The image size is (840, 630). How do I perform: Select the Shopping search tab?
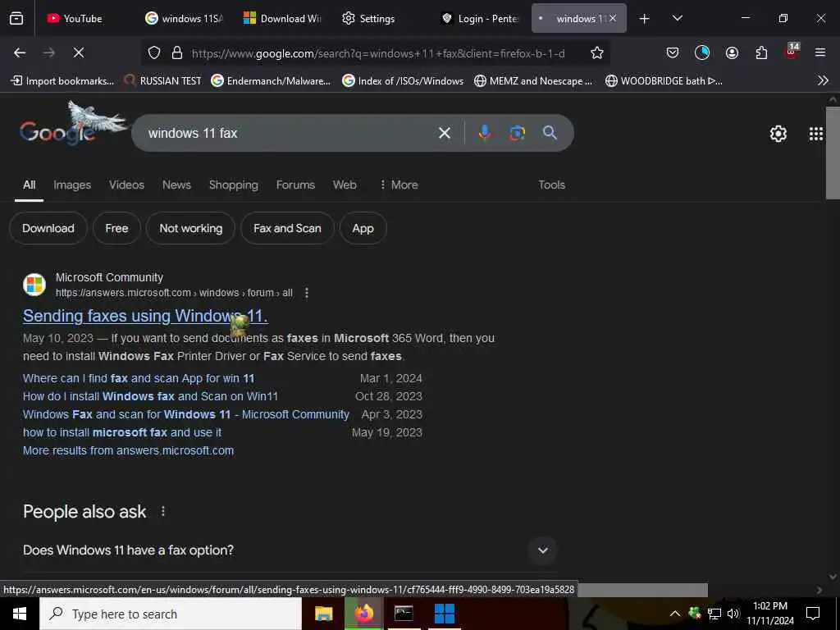[234, 185]
